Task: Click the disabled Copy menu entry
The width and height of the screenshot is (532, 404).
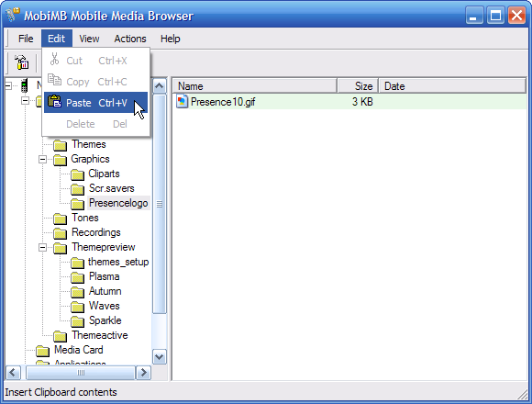Action: (95, 82)
